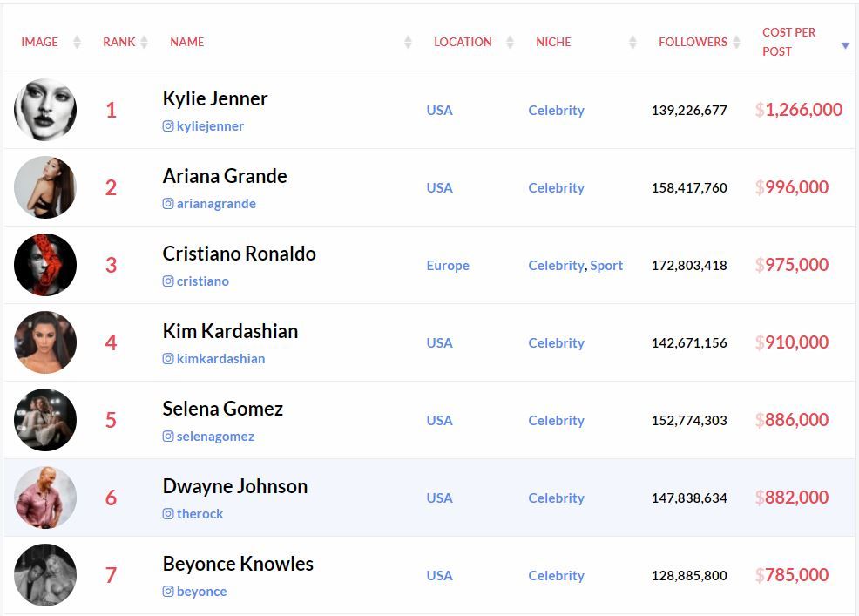Open the COST PER POST sort dropdown
This screenshot has height=616, width=859.
(845, 46)
